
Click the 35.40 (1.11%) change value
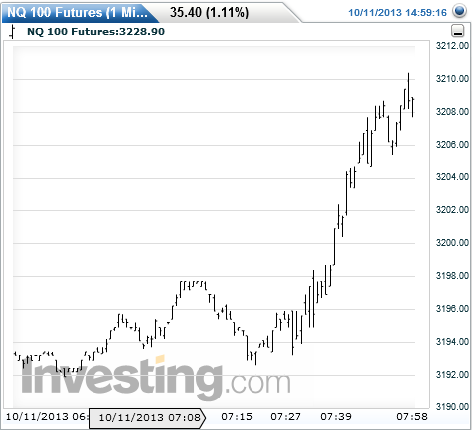pos(209,13)
